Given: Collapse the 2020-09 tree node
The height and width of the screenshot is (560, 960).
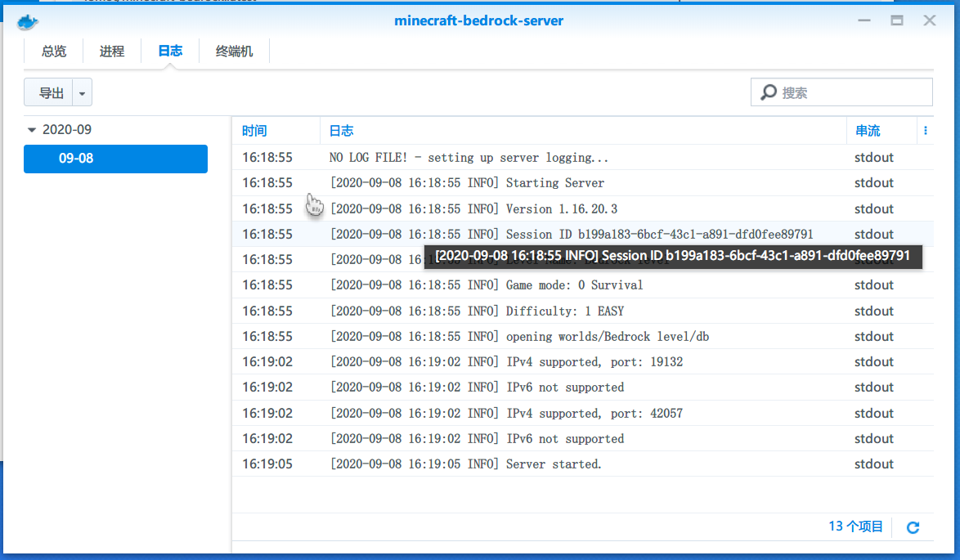Looking at the screenshot, I should (x=32, y=130).
